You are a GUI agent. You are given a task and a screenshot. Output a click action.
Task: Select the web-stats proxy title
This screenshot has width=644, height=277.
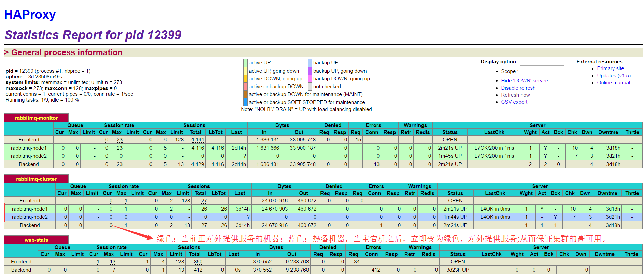[x=36, y=240]
